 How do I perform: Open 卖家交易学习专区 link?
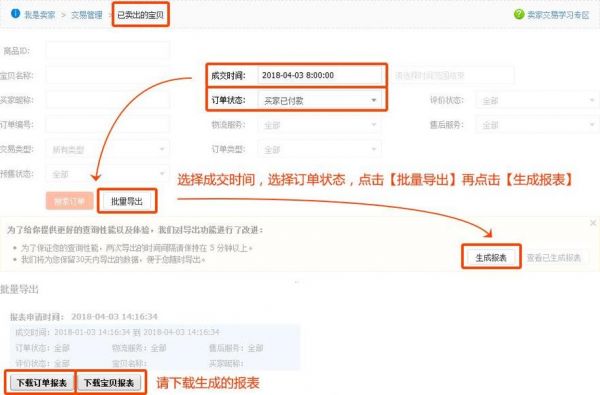[x=558, y=15]
